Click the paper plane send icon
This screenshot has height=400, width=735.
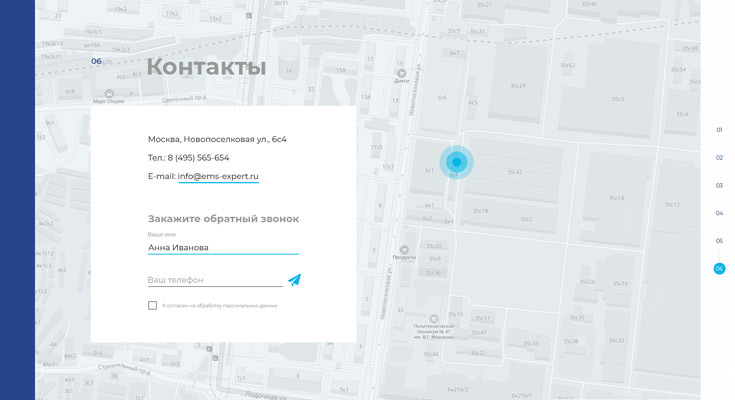294,280
